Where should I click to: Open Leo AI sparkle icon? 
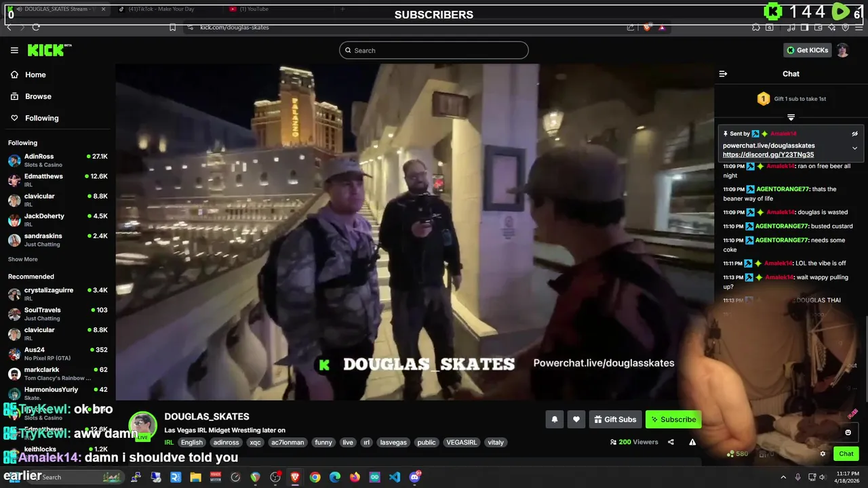point(833,27)
